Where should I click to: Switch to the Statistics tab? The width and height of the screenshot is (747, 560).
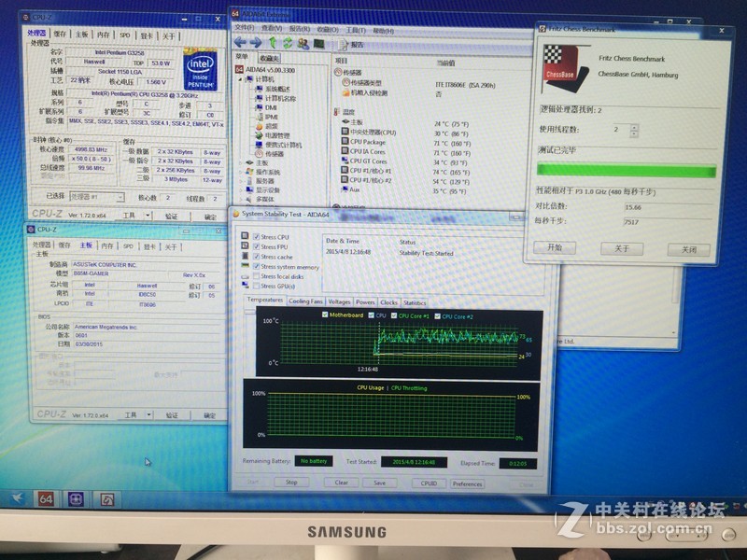coord(415,302)
